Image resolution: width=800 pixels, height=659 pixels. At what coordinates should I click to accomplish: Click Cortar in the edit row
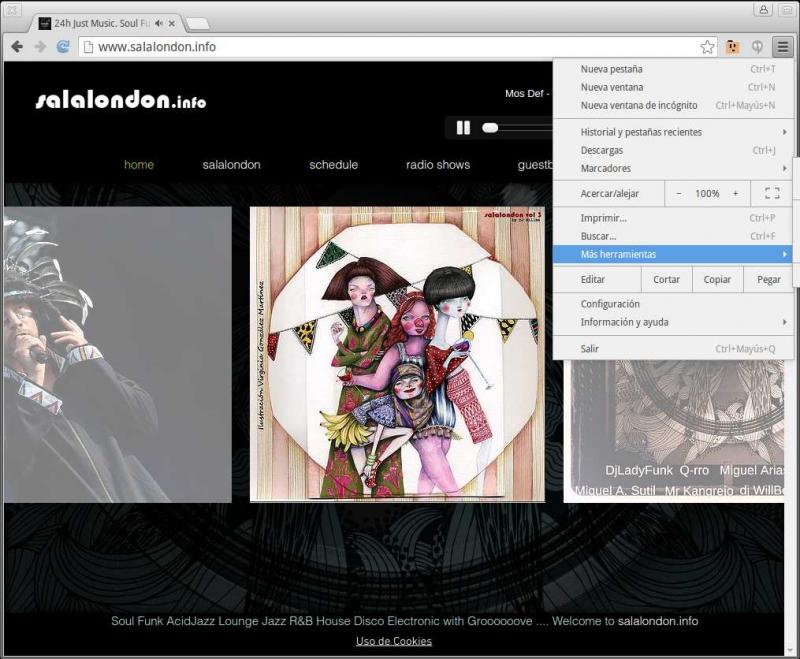[666, 280]
